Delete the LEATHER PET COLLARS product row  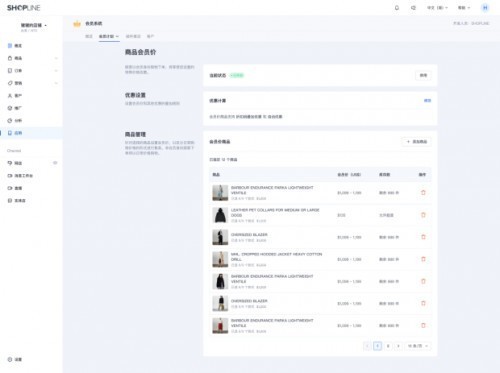(x=423, y=215)
